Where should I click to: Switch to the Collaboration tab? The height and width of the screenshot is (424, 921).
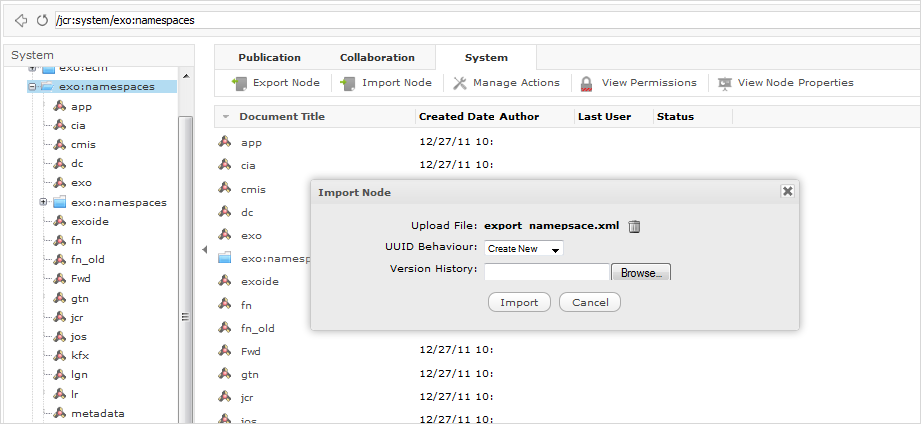377,58
